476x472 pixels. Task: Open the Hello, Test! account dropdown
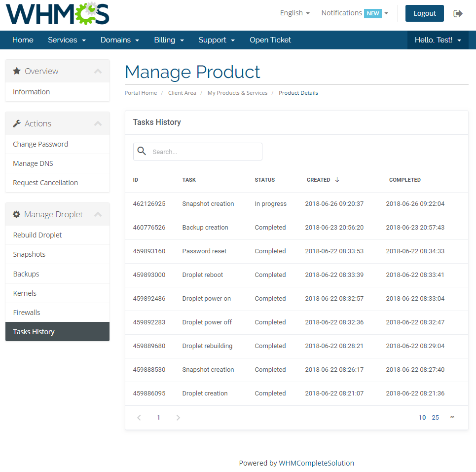pos(438,40)
